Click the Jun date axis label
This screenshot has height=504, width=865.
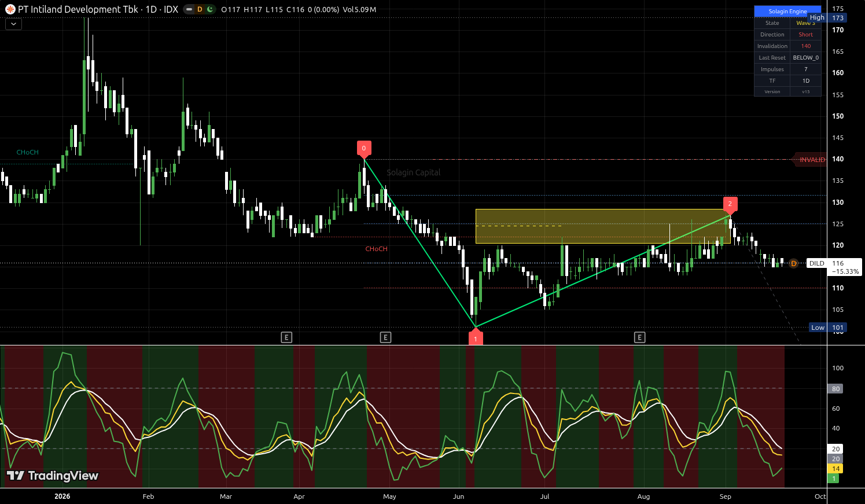pos(459,496)
